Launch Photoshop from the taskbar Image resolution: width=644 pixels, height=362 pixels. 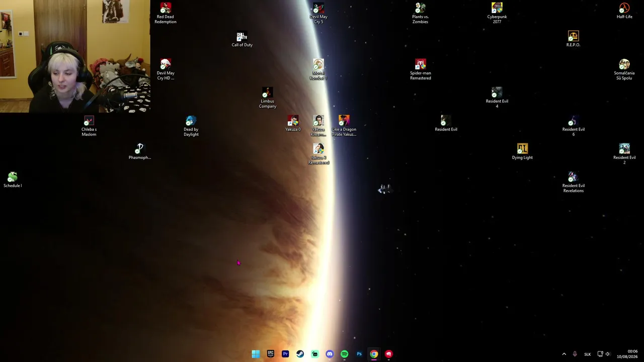(x=359, y=354)
